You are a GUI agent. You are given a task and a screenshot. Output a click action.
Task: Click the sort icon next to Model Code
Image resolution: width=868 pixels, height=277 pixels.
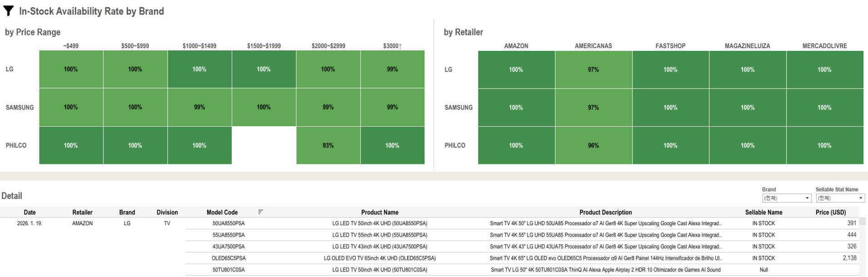[x=260, y=212]
